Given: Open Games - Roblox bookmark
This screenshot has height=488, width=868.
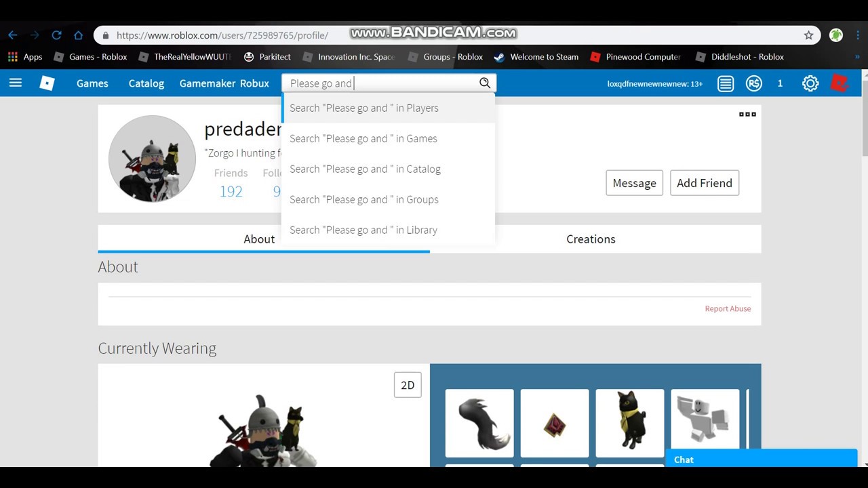Looking at the screenshot, I should [x=90, y=57].
